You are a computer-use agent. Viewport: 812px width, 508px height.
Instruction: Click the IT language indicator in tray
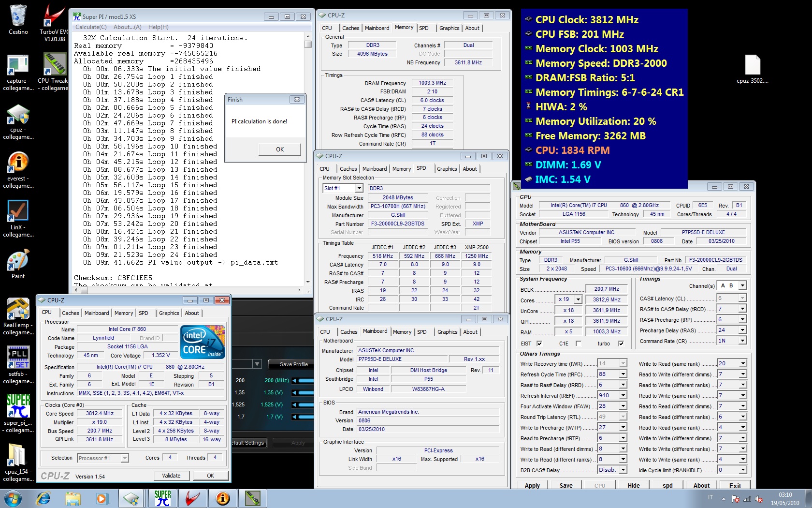point(710,497)
